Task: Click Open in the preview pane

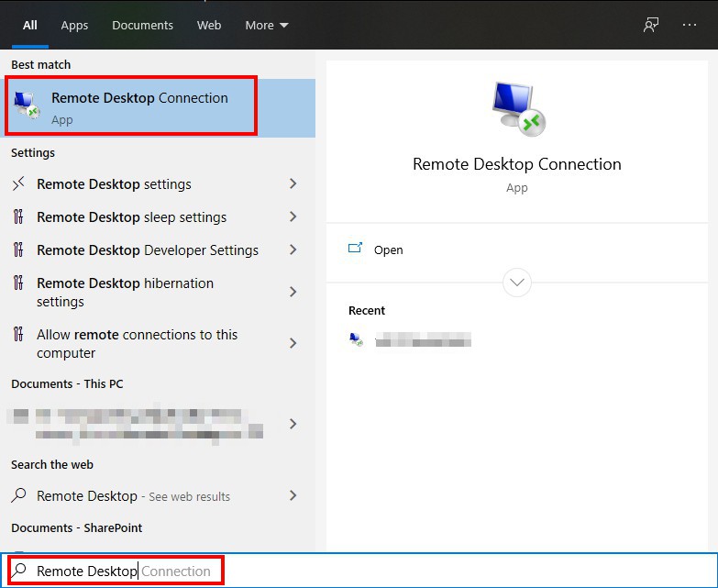Action: [x=388, y=250]
